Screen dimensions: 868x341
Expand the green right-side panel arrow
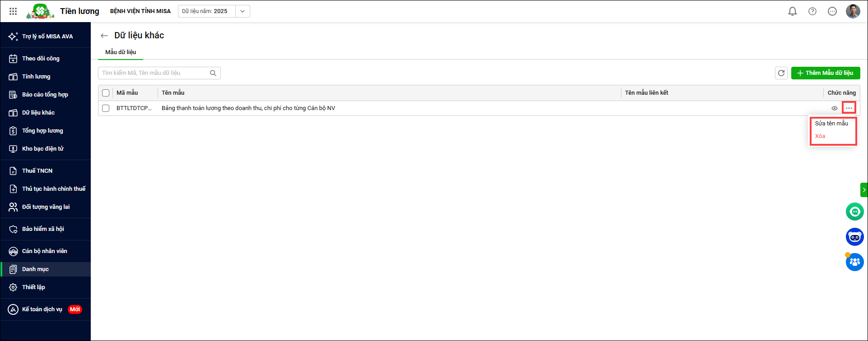coord(863,190)
